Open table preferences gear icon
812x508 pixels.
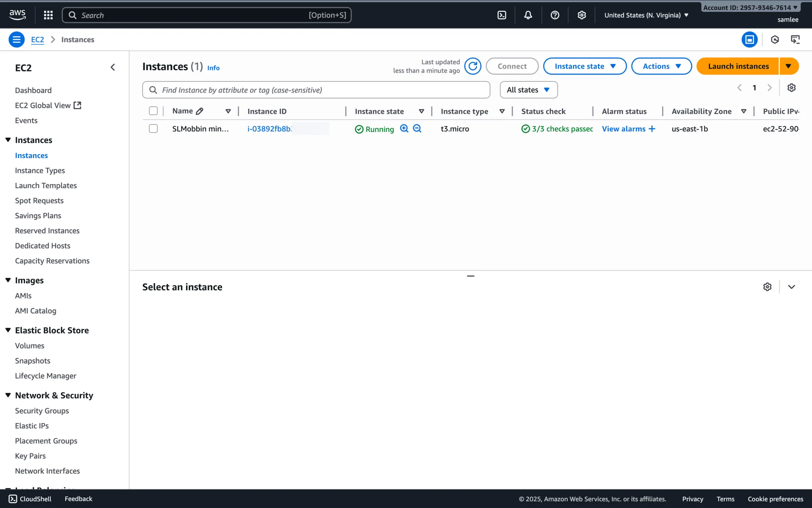point(791,88)
